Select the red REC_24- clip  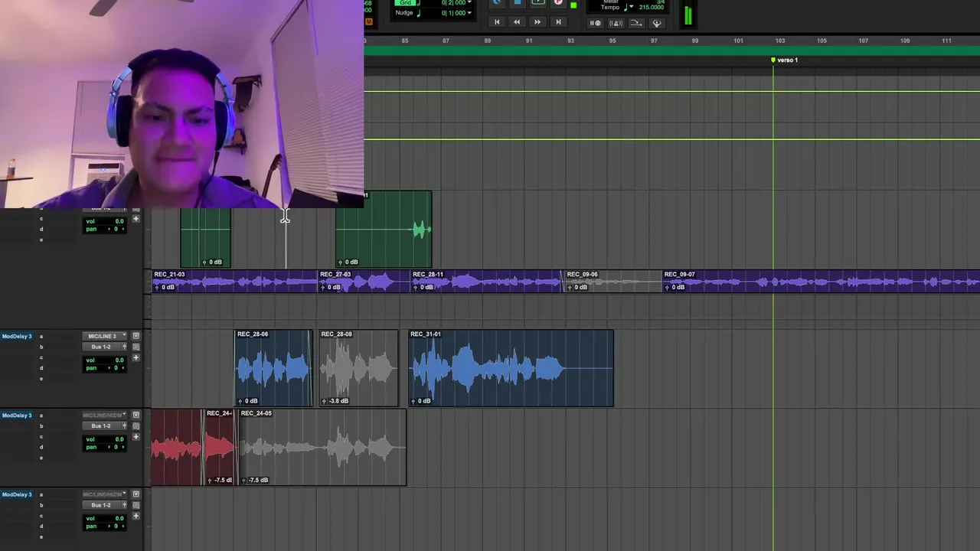point(218,448)
